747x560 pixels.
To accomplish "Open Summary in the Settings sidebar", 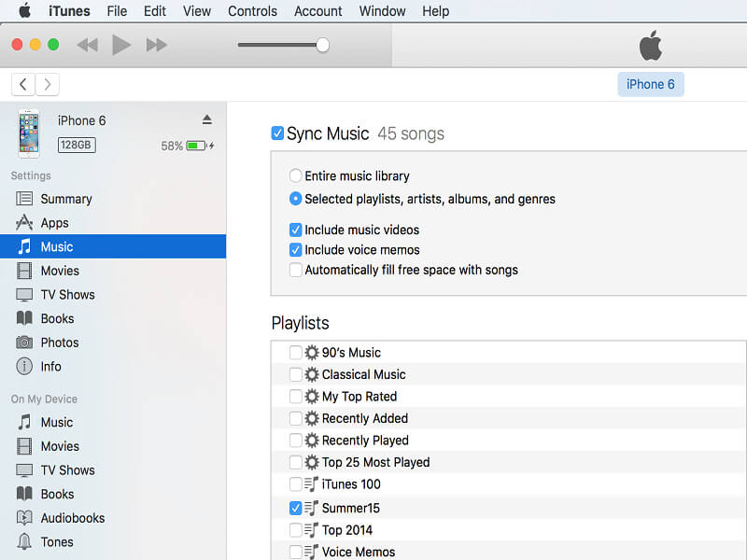I will click(65, 199).
